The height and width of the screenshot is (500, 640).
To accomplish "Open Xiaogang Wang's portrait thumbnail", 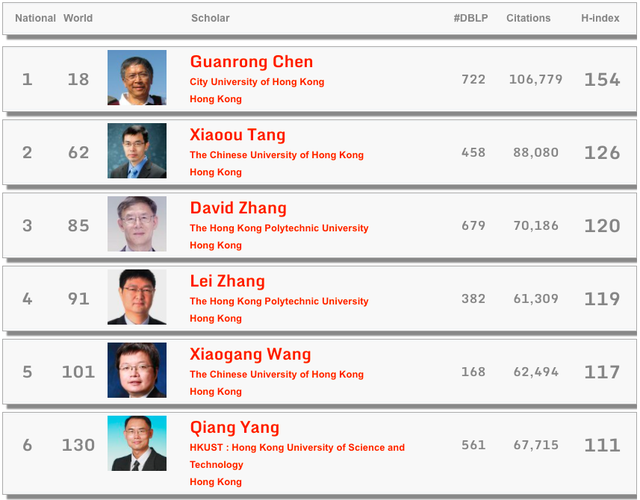I will tap(137, 370).
